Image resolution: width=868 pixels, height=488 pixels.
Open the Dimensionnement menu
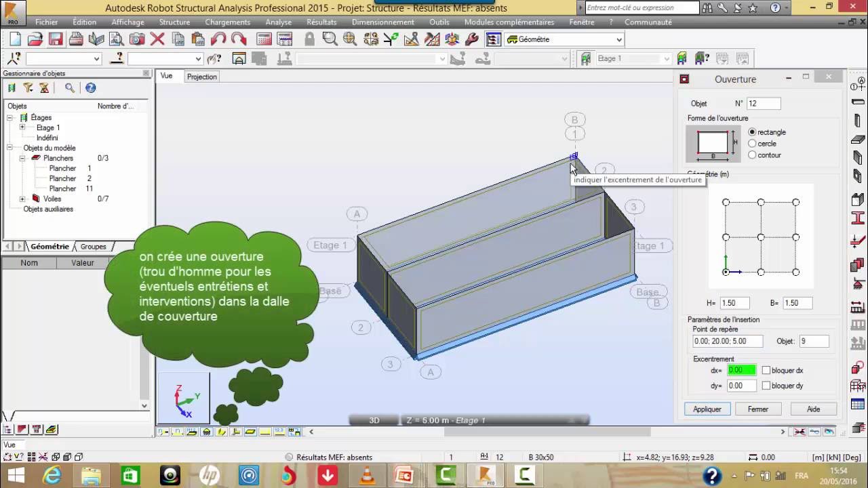click(383, 22)
